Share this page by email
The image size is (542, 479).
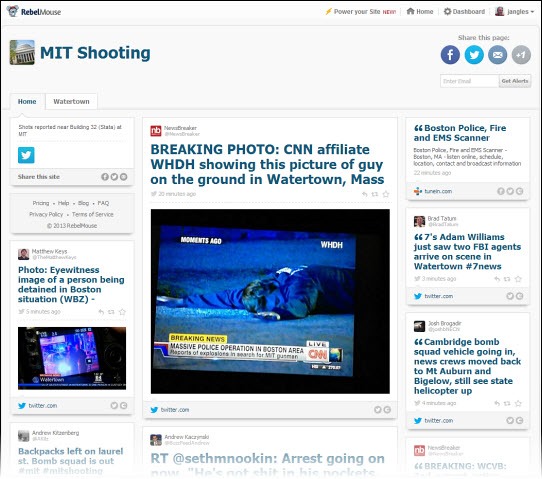click(497, 55)
